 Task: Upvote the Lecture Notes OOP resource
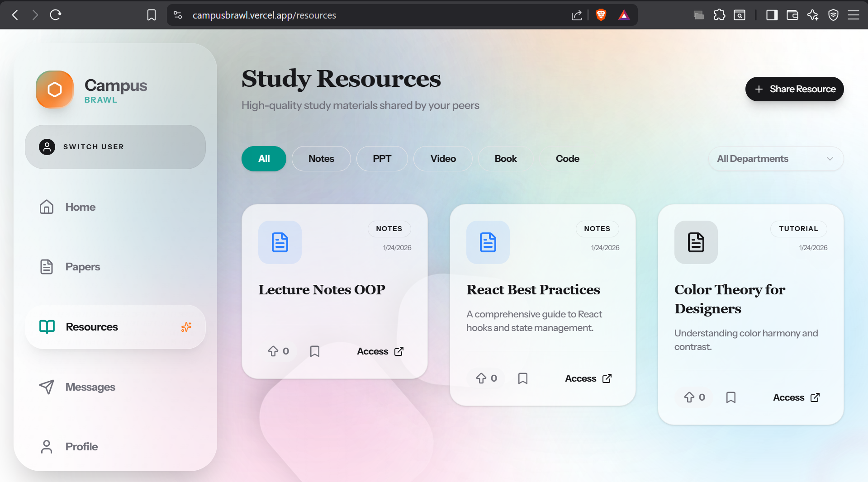click(x=278, y=351)
